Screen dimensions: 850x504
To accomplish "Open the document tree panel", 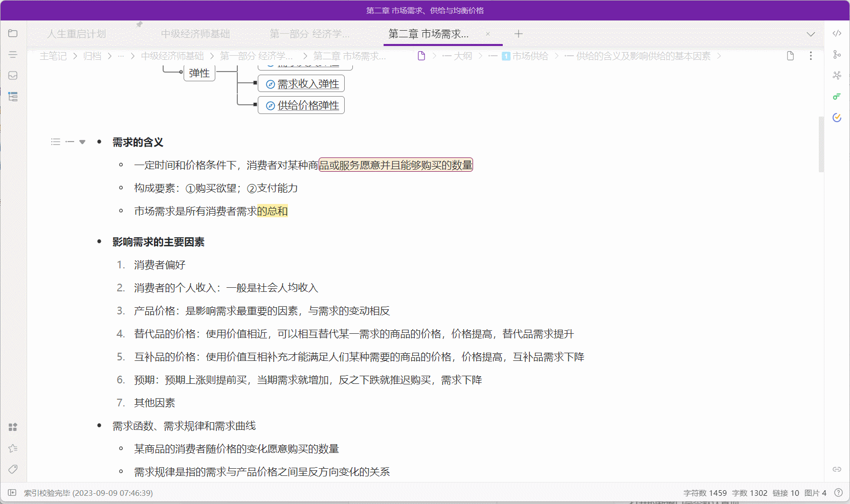I will click(13, 33).
